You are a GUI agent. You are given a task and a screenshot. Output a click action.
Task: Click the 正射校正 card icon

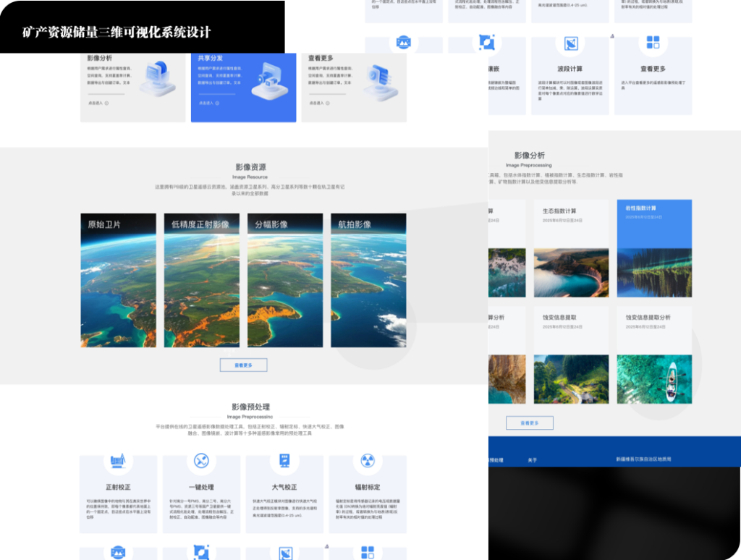(118, 460)
